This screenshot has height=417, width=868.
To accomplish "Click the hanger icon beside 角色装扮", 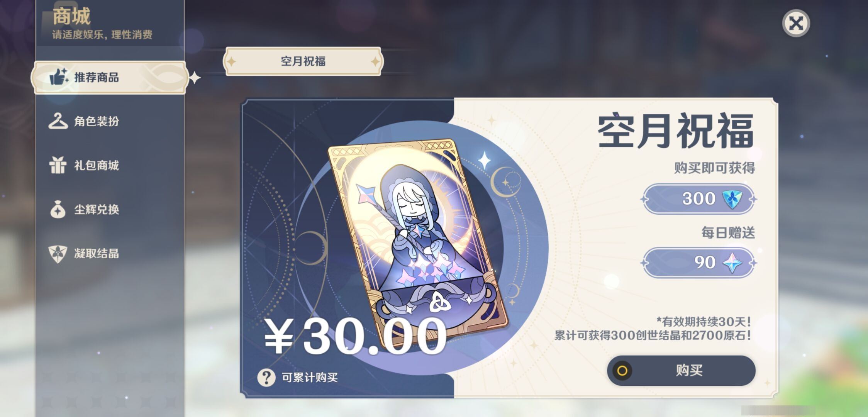I will [x=58, y=121].
